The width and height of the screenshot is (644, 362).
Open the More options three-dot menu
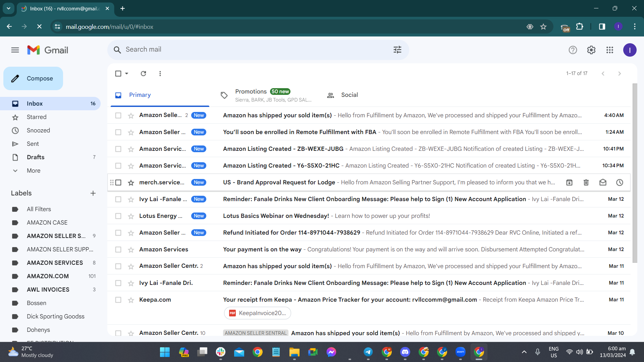point(160,73)
